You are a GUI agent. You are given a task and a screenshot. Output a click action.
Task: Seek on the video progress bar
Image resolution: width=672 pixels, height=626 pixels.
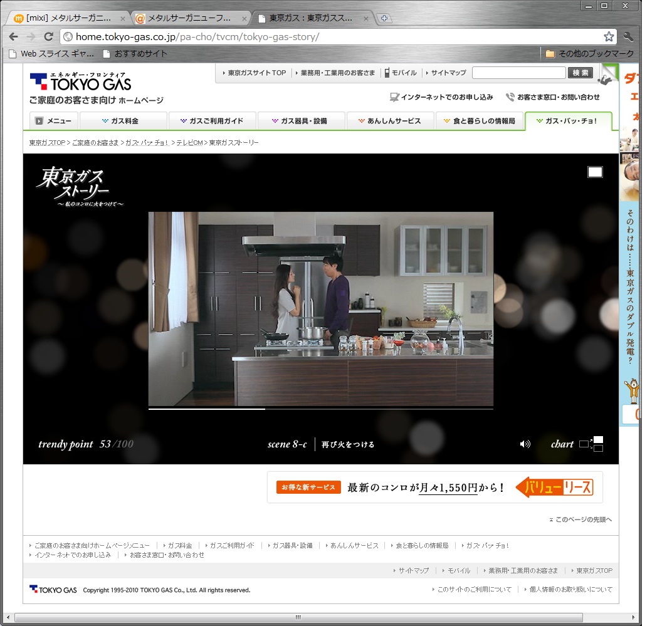[320, 409]
